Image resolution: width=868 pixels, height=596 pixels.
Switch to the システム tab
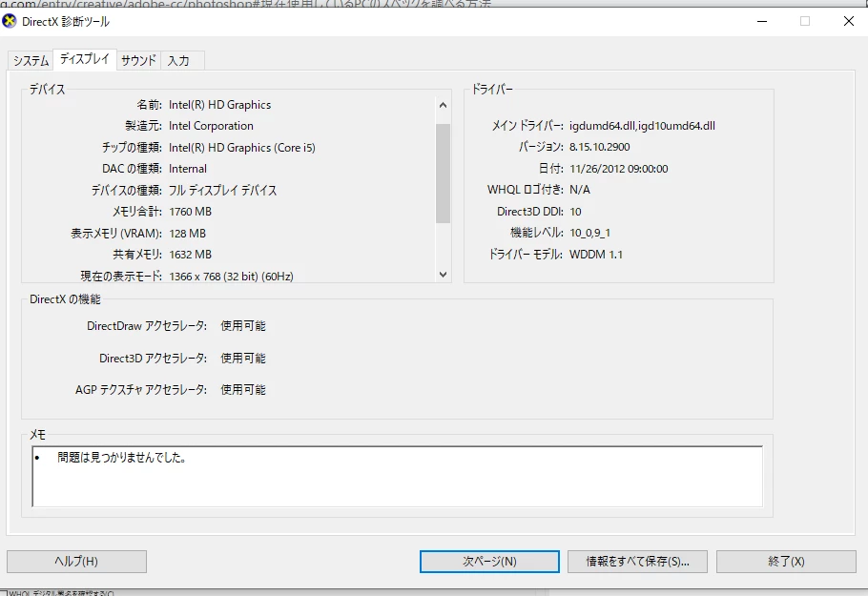point(31,60)
